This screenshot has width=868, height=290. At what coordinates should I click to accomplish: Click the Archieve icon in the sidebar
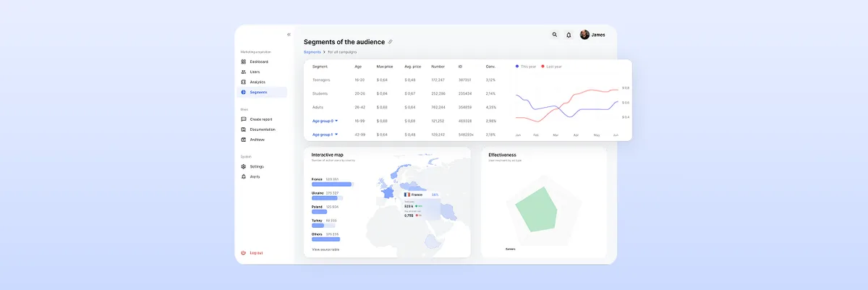point(244,140)
